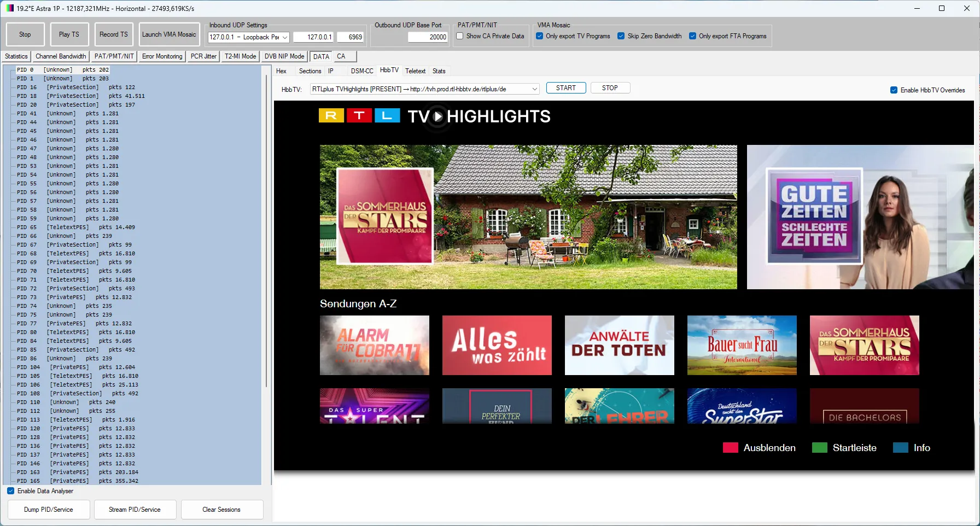Image resolution: width=980 pixels, height=526 pixels.
Task: Open the PCR Jitter tab
Action: 204,56
